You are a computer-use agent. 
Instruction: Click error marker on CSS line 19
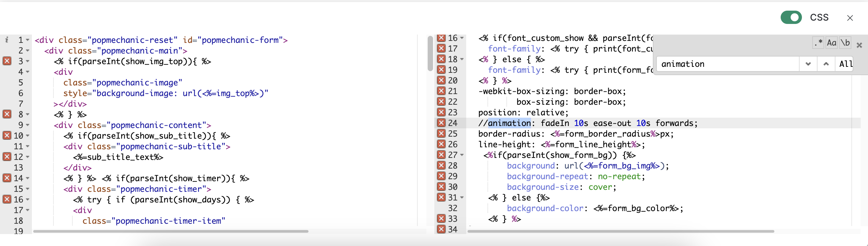[441, 69]
